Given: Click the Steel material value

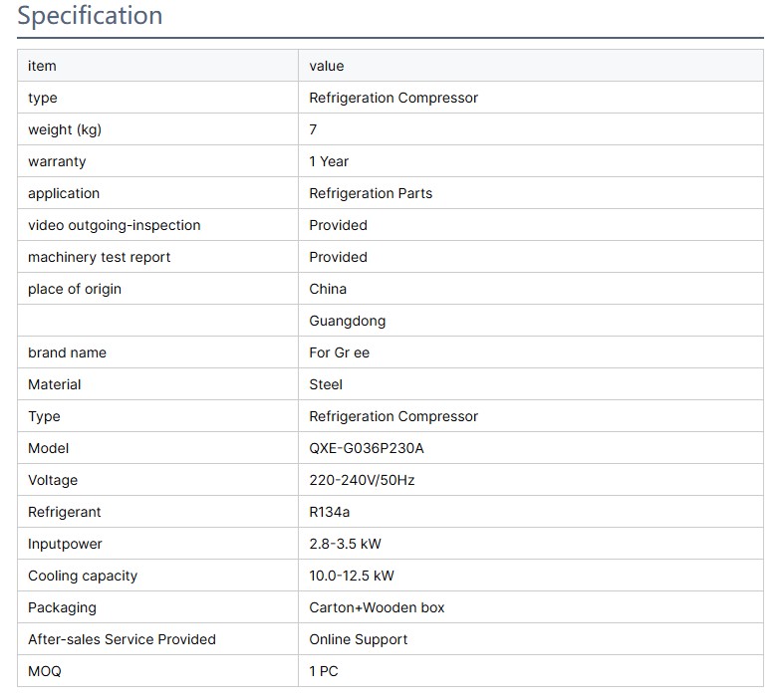Looking at the screenshot, I should [x=326, y=384].
